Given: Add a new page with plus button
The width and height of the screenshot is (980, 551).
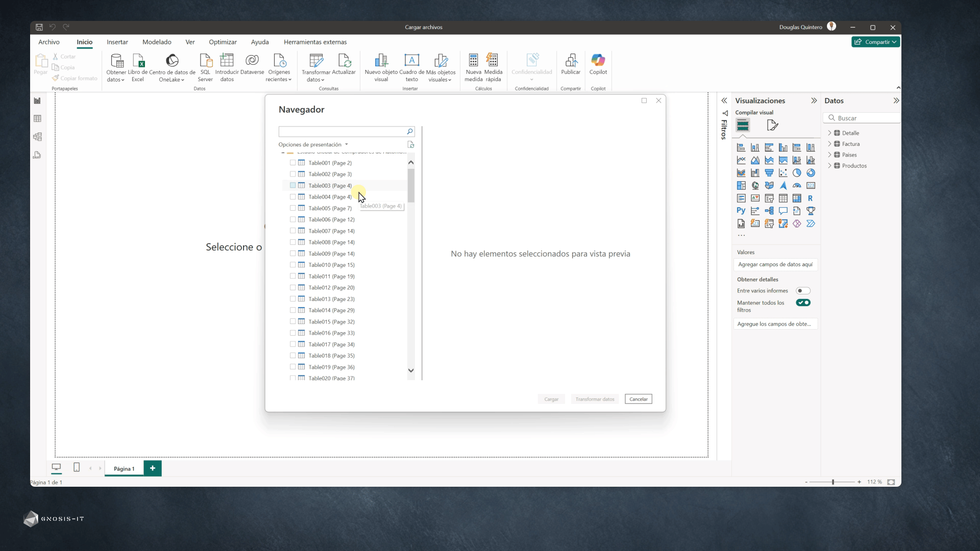Looking at the screenshot, I should (x=152, y=468).
